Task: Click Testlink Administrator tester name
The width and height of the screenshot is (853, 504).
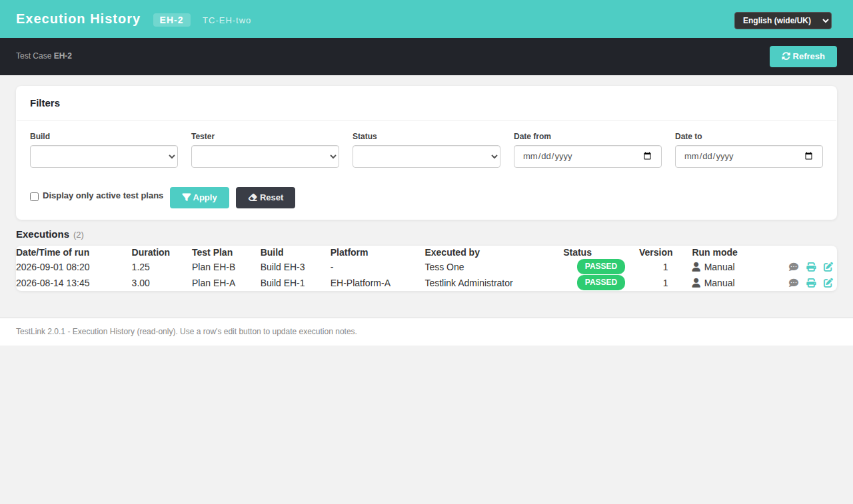Action: pyautogui.click(x=469, y=283)
